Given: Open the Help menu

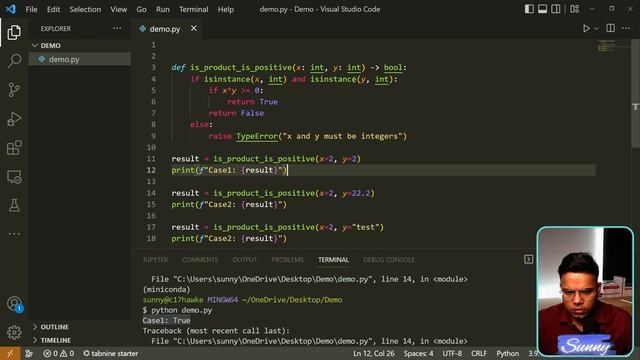Looking at the screenshot, I should (226, 9).
